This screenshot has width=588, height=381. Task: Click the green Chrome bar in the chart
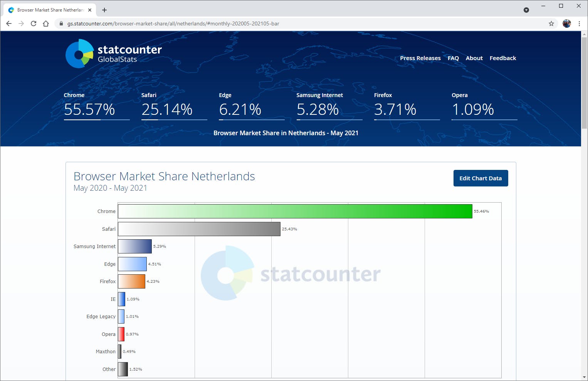pos(295,211)
